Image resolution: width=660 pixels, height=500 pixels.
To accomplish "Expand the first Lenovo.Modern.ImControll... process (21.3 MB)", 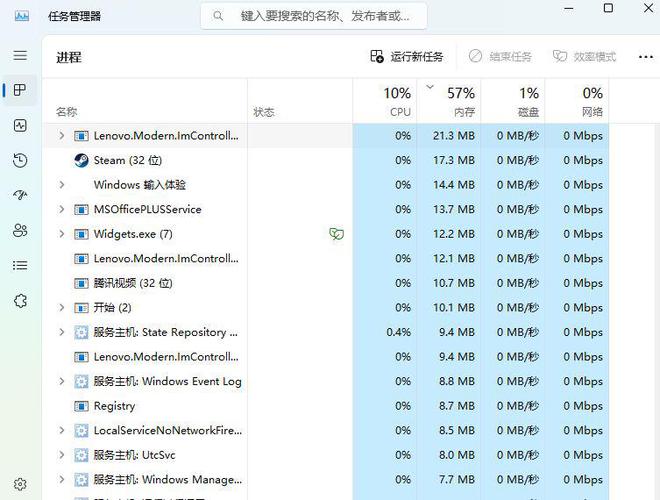I will coord(61,136).
